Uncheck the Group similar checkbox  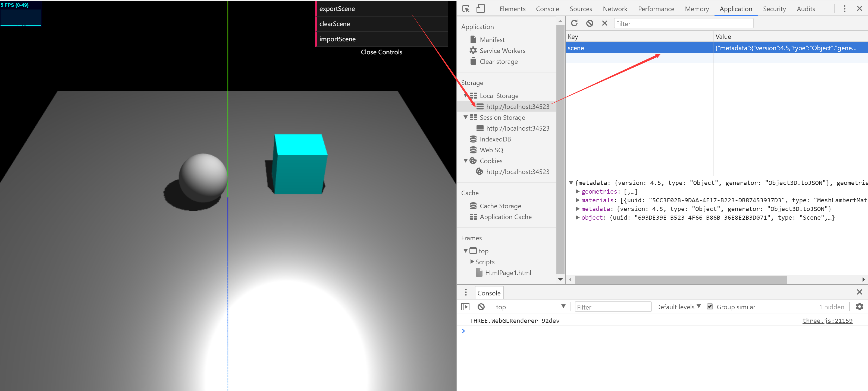[x=710, y=307]
